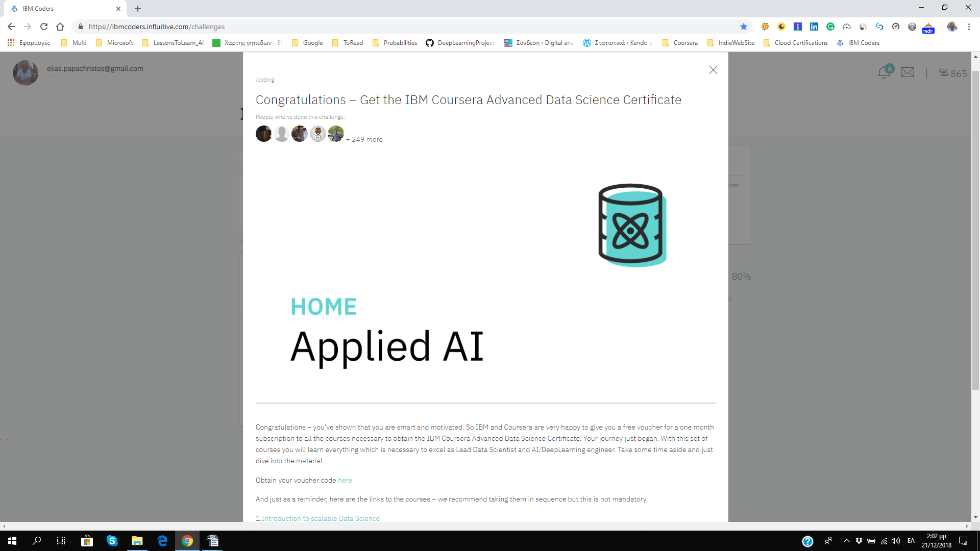Click the voucher code 'here' link

click(x=345, y=480)
